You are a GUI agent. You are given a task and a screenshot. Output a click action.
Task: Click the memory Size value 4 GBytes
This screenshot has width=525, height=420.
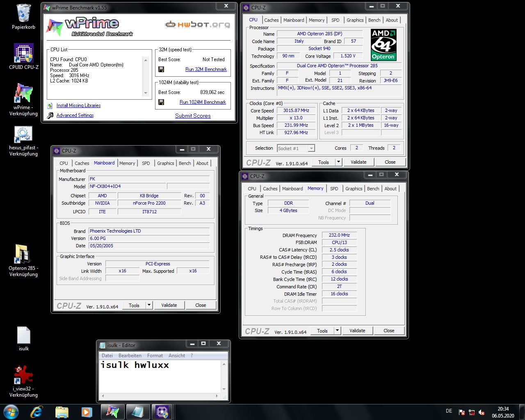coord(288,210)
